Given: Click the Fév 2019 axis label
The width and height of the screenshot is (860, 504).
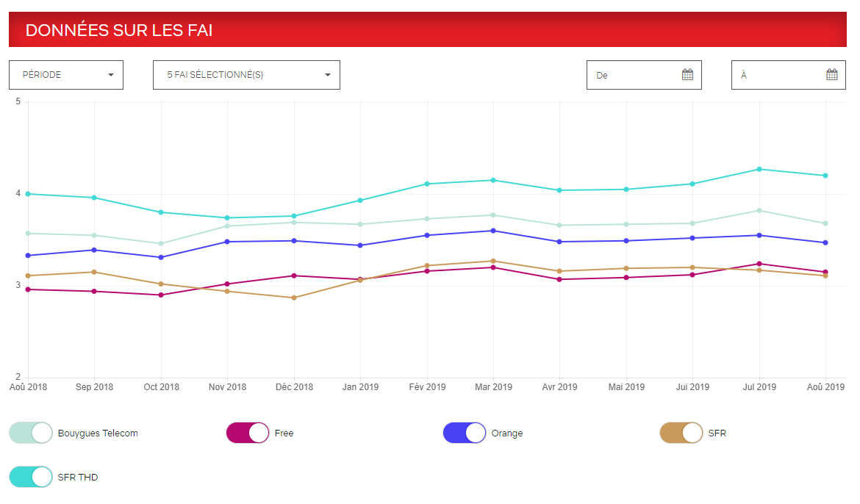Looking at the screenshot, I should [427, 387].
